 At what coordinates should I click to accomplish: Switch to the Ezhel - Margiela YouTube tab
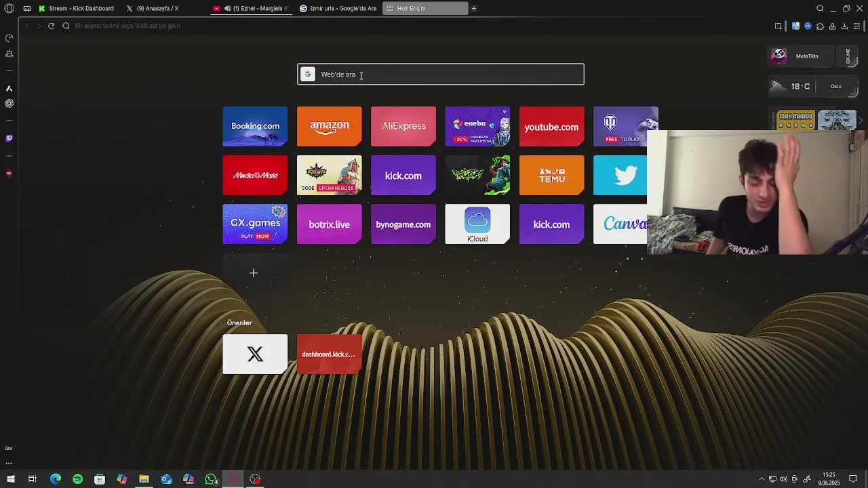click(251, 8)
